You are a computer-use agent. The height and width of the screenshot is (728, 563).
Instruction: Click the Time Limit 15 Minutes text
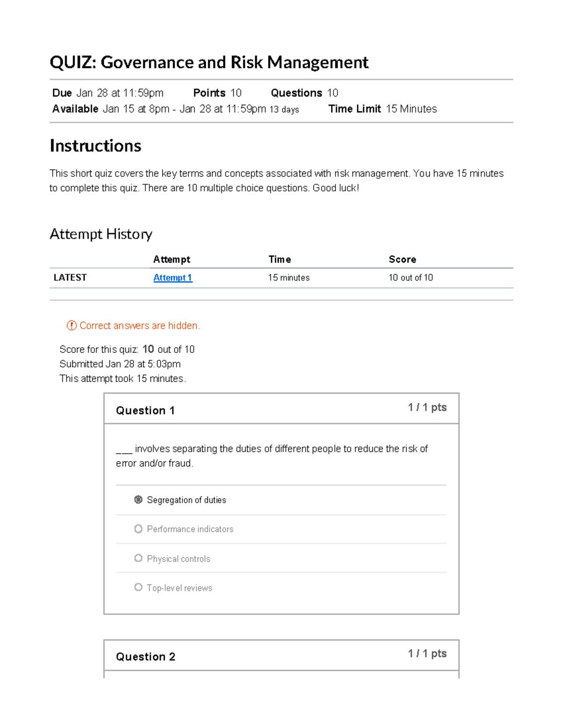(x=382, y=109)
